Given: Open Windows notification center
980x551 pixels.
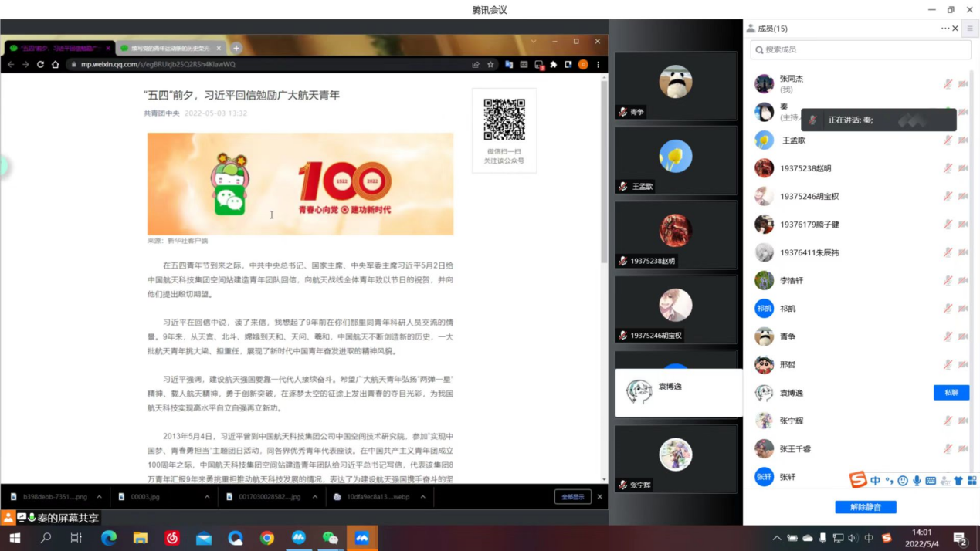Looking at the screenshot, I should click(x=960, y=538).
